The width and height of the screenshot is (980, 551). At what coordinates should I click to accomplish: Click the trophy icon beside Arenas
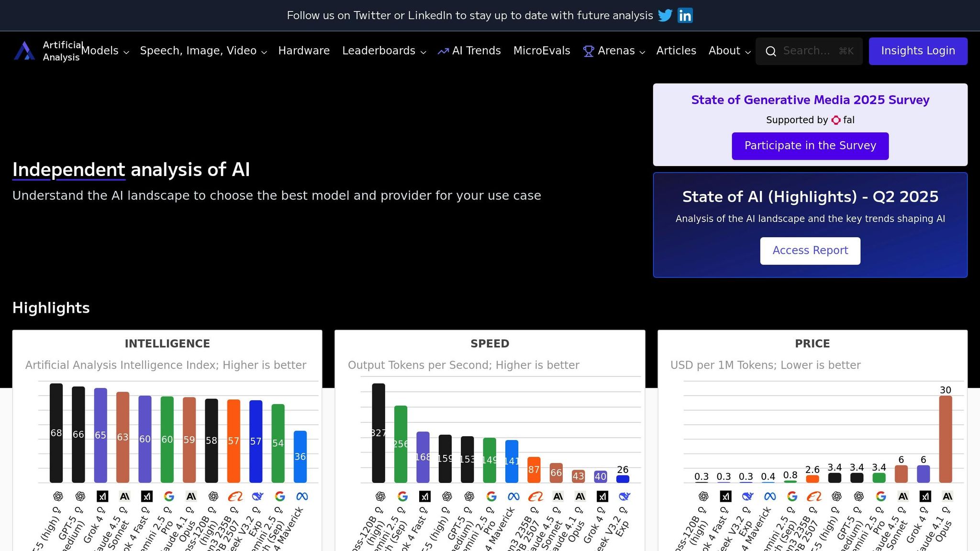pyautogui.click(x=589, y=51)
